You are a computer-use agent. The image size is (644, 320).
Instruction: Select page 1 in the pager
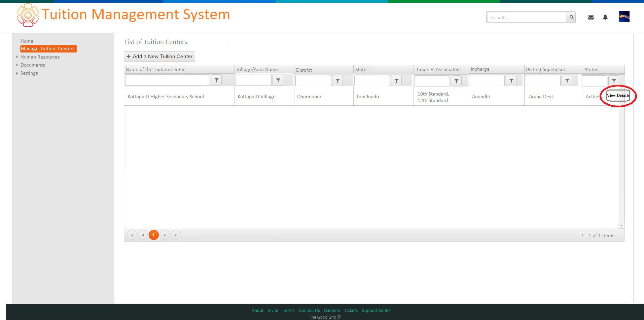154,235
